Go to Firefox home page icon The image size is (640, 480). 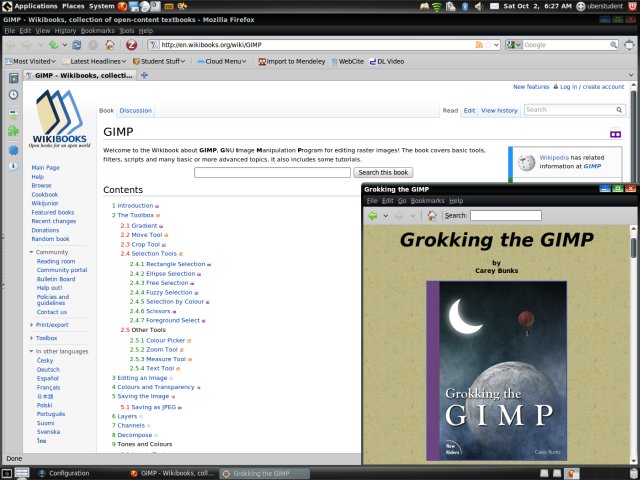110,45
